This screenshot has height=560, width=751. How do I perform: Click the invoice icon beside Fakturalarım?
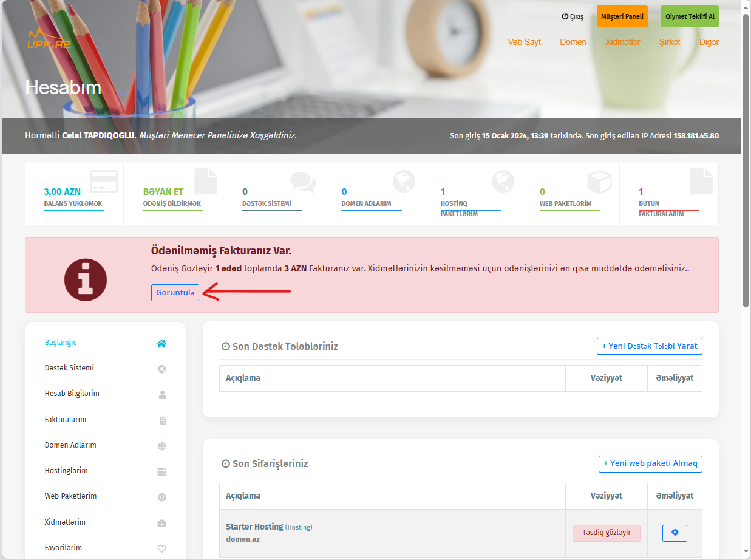[x=162, y=420]
